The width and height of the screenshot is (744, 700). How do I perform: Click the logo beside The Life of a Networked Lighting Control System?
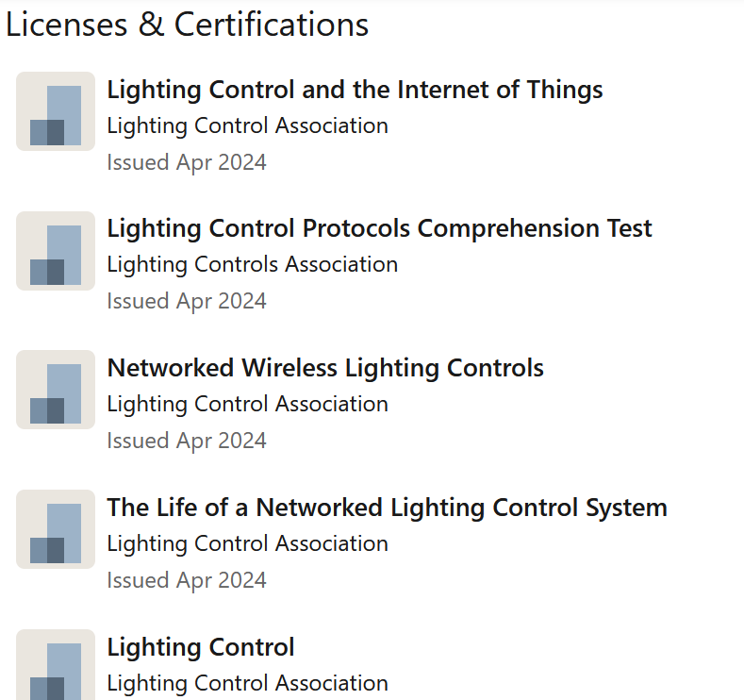[56, 529]
